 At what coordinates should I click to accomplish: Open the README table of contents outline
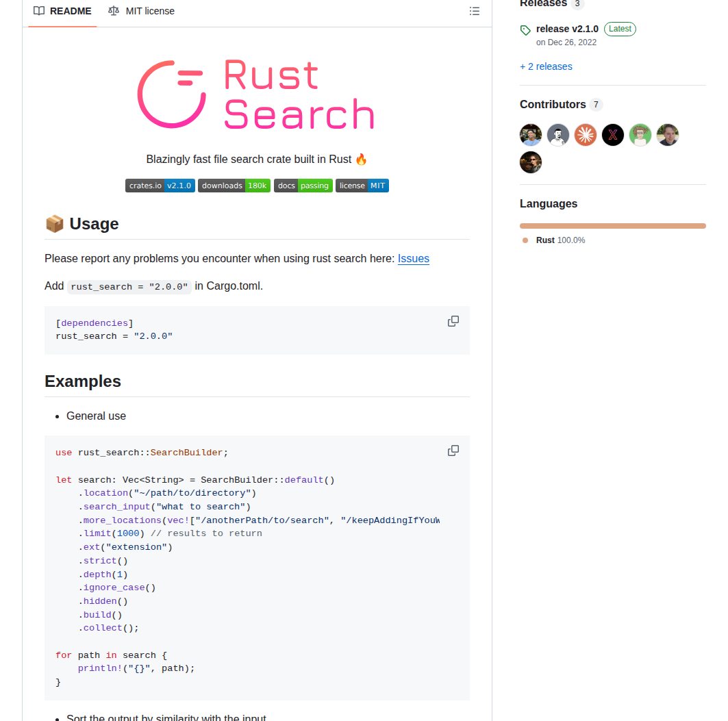click(474, 11)
